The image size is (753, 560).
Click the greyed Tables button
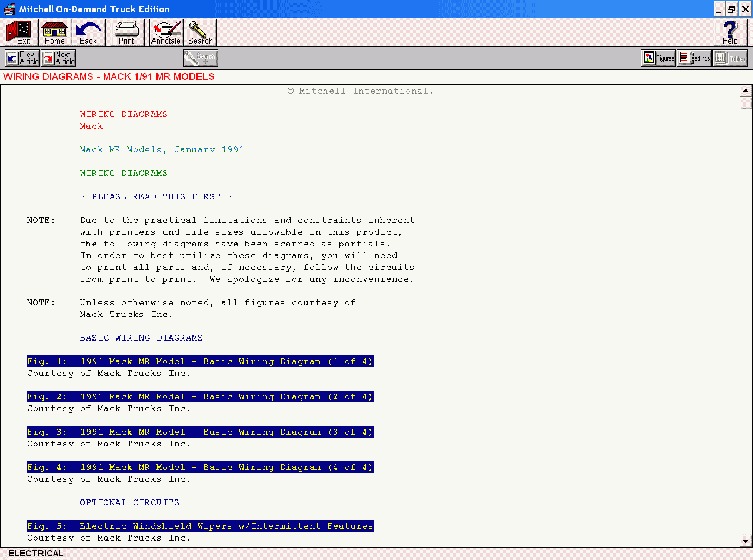(x=730, y=58)
